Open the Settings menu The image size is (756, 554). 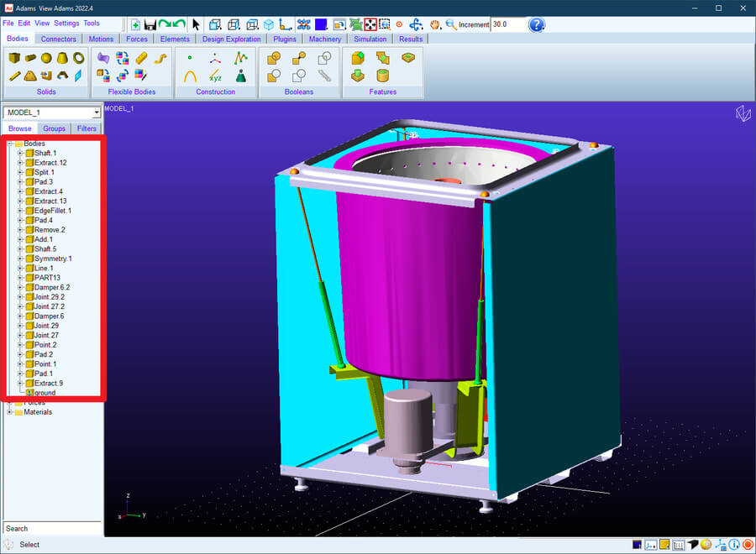66,24
